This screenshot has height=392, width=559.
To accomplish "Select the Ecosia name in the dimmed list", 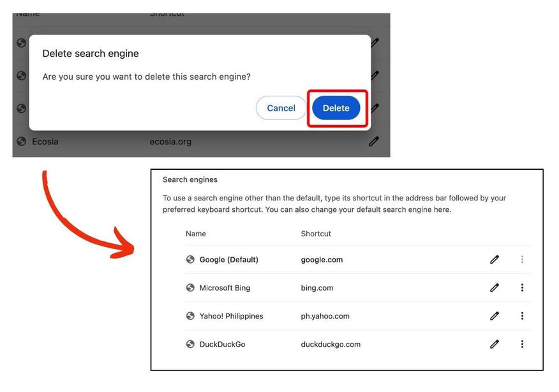I will [x=45, y=142].
